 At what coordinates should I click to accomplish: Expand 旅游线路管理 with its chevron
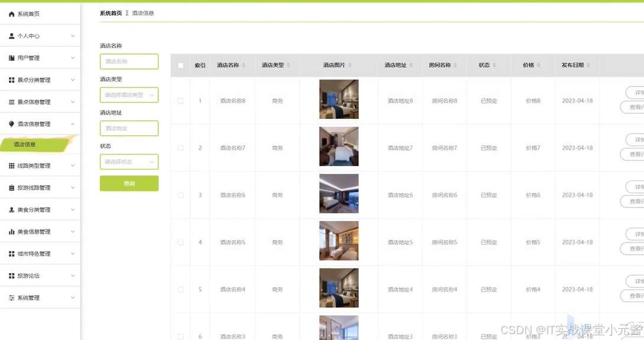coord(73,188)
